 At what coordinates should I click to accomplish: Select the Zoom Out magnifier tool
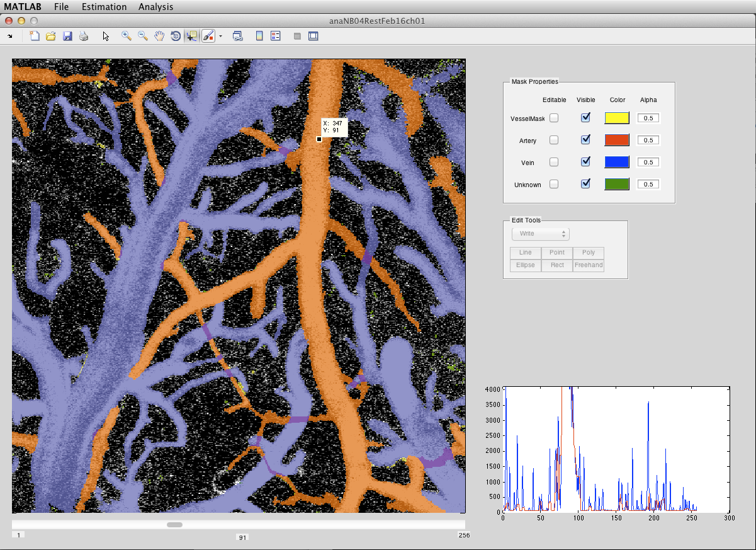(143, 36)
